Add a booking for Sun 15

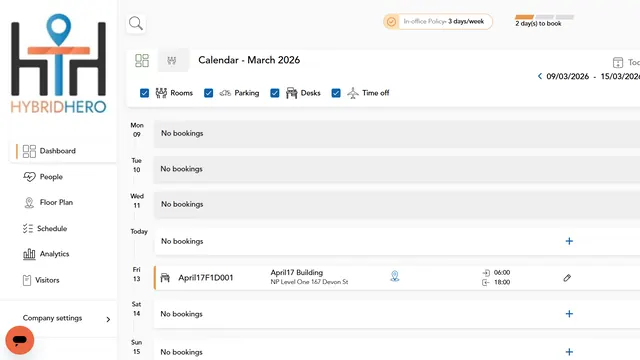pyautogui.click(x=569, y=352)
